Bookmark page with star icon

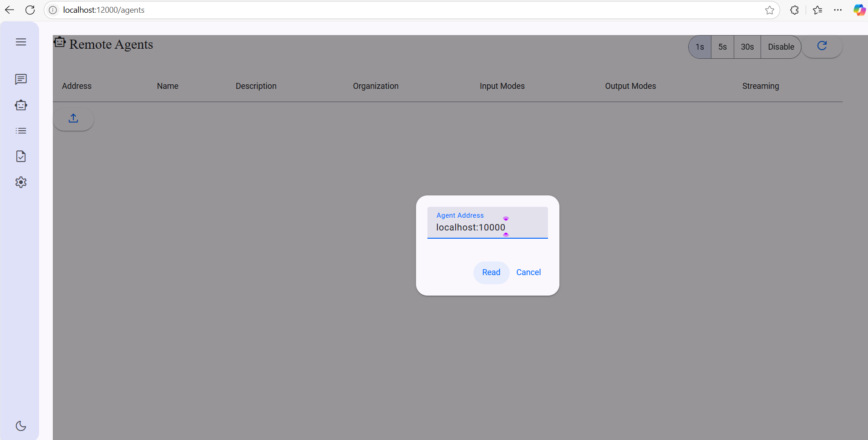pyautogui.click(x=769, y=10)
